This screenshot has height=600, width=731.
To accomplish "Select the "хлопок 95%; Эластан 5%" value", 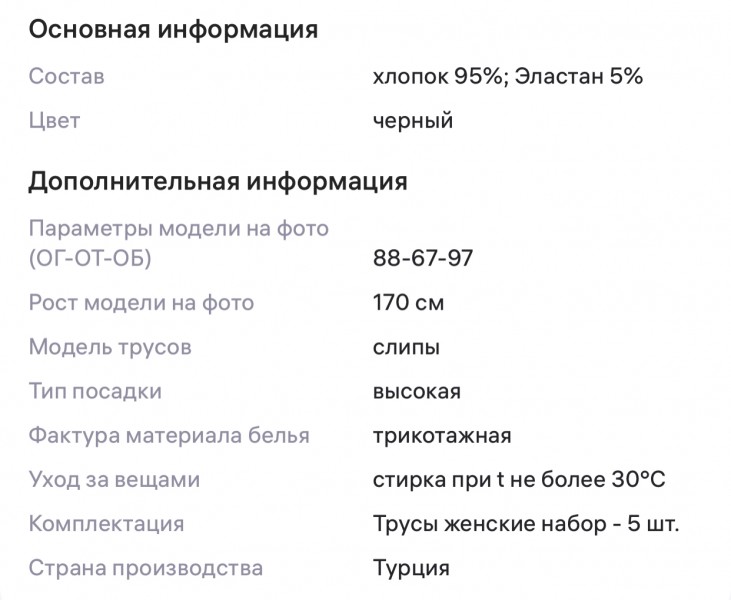I will 507,77.
